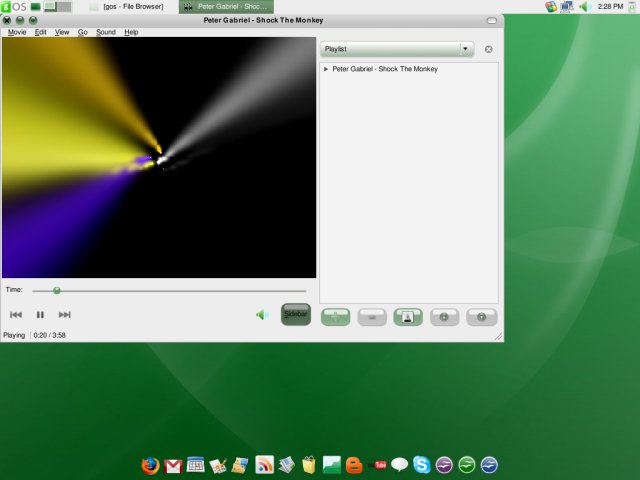Image resolution: width=640 pixels, height=480 pixels.
Task: Click the play arrow beside Peter Gabriel track
Action: pos(326,69)
